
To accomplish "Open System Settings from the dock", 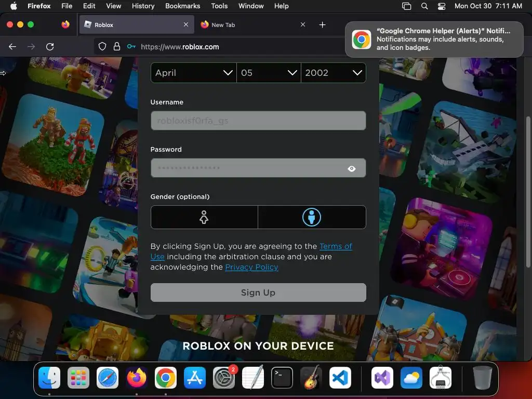I will point(224,378).
